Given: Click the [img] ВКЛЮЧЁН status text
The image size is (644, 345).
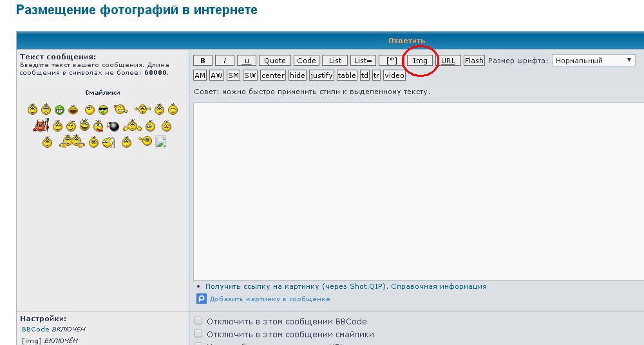Looking at the screenshot, I should coord(50,340).
